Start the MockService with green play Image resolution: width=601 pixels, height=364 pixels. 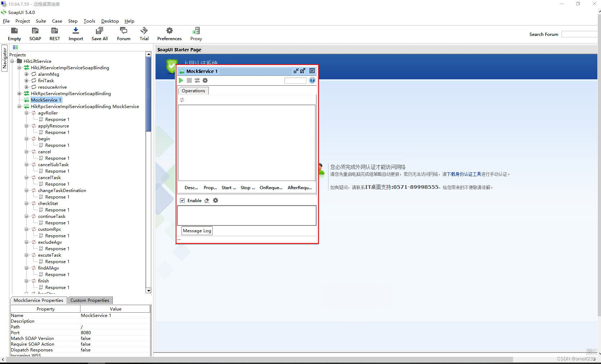(x=181, y=80)
